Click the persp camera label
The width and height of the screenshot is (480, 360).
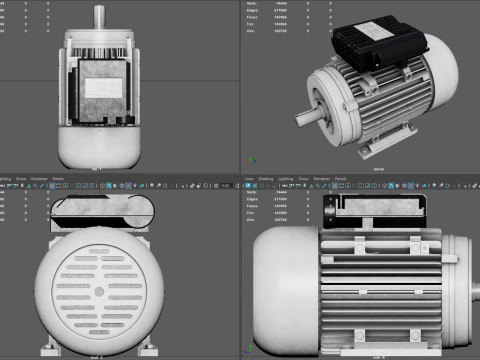[x=379, y=169]
